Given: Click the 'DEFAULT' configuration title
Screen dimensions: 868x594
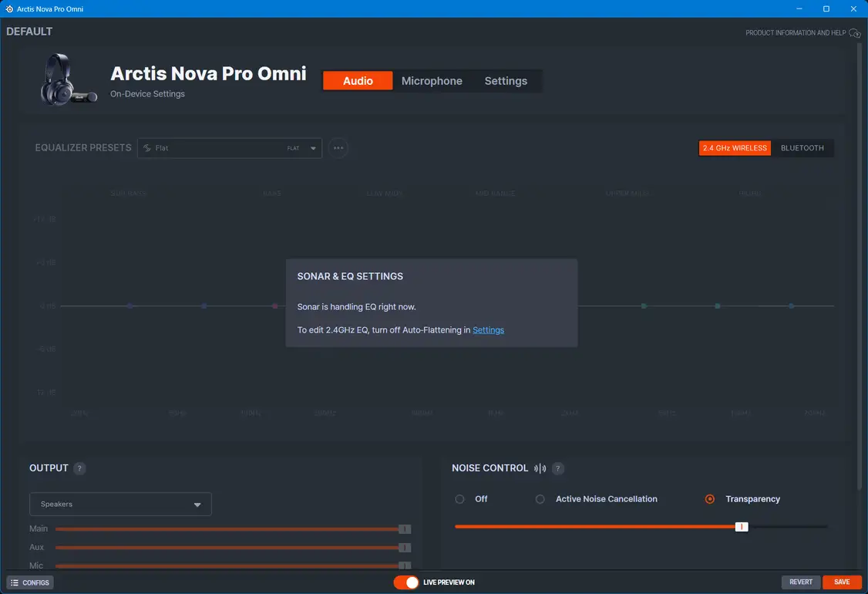Looking at the screenshot, I should pyautogui.click(x=29, y=32).
